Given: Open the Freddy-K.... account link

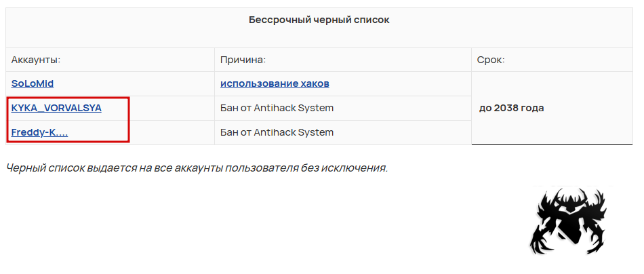Looking at the screenshot, I should pyautogui.click(x=39, y=132).
